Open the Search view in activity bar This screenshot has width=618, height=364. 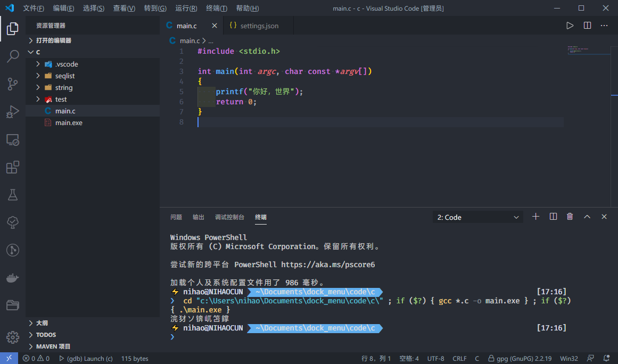(13, 56)
